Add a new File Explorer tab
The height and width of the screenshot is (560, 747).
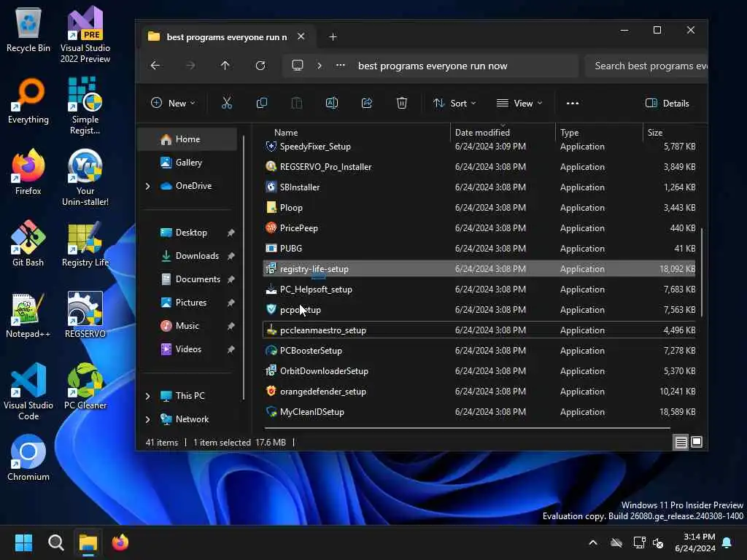tap(333, 36)
